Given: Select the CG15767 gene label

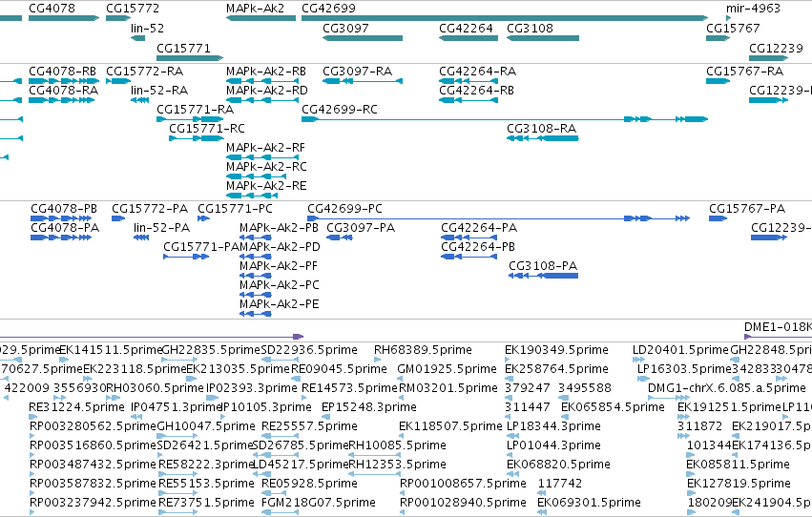Looking at the screenshot, I should tap(733, 29).
